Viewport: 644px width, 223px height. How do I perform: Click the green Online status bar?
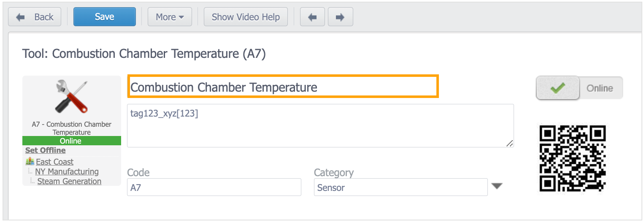pos(72,141)
